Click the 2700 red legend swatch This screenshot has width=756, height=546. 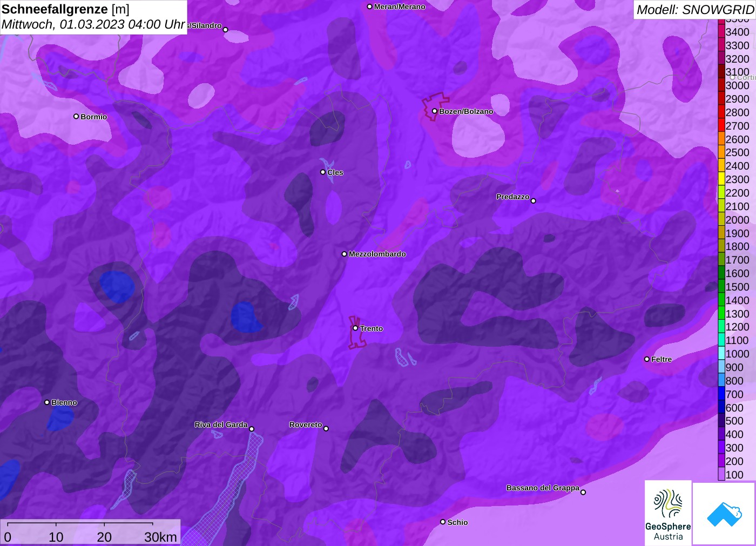coord(721,126)
